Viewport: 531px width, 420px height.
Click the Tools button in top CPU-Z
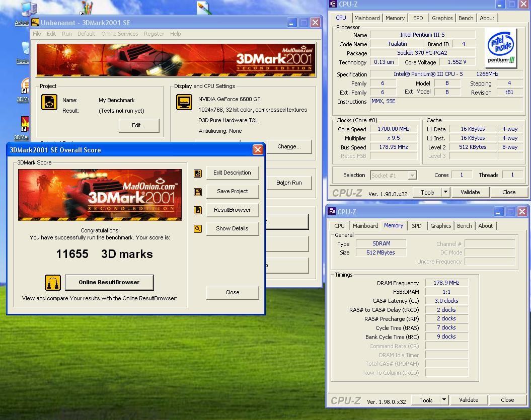[x=427, y=192]
